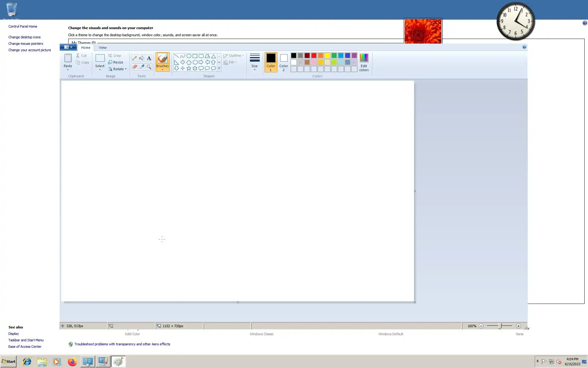Select the Fill with color bucket tool
Viewport: 588px width, 368px height.
(141, 58)
